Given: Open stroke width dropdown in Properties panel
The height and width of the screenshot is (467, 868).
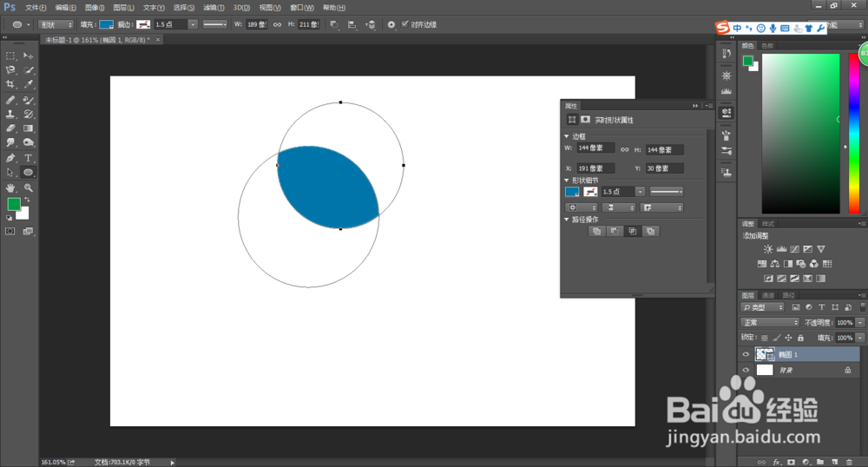Looking at the screenshot, I should [640, 192].
